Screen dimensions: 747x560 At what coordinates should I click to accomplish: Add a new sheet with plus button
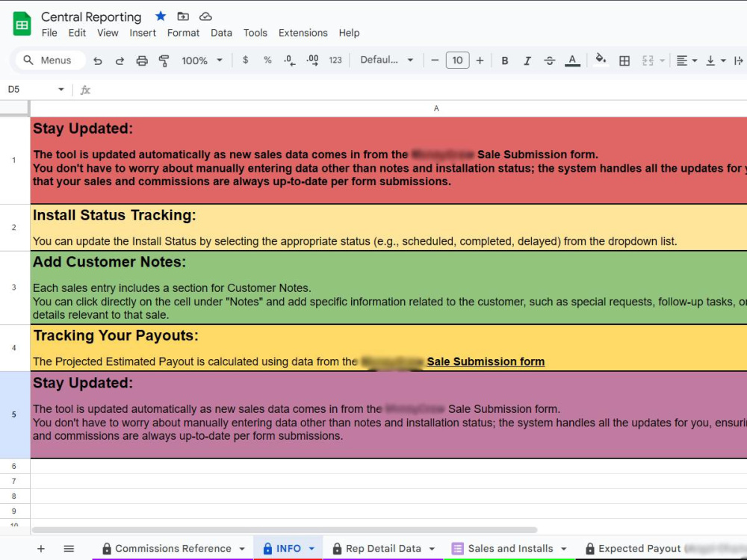tap(41, 549)
